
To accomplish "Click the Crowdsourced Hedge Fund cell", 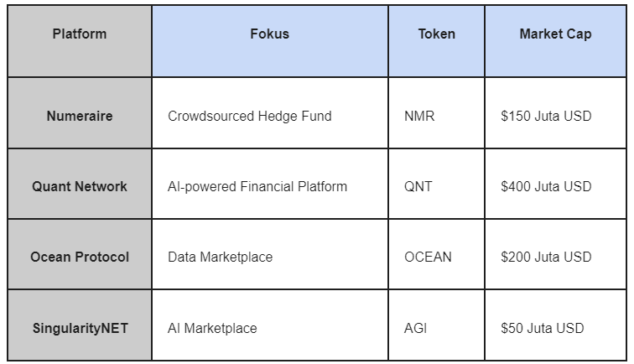I will 270,113.
